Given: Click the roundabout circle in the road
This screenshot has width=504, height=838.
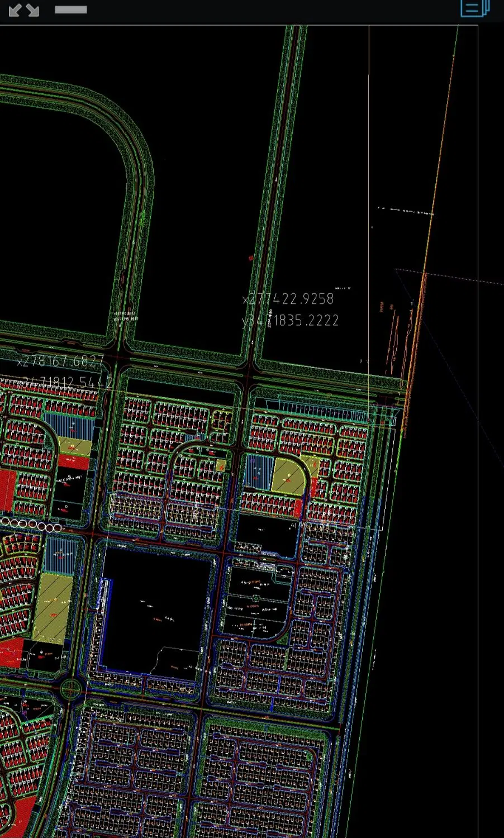Looking at the screenshot, I should click(71, 689).
